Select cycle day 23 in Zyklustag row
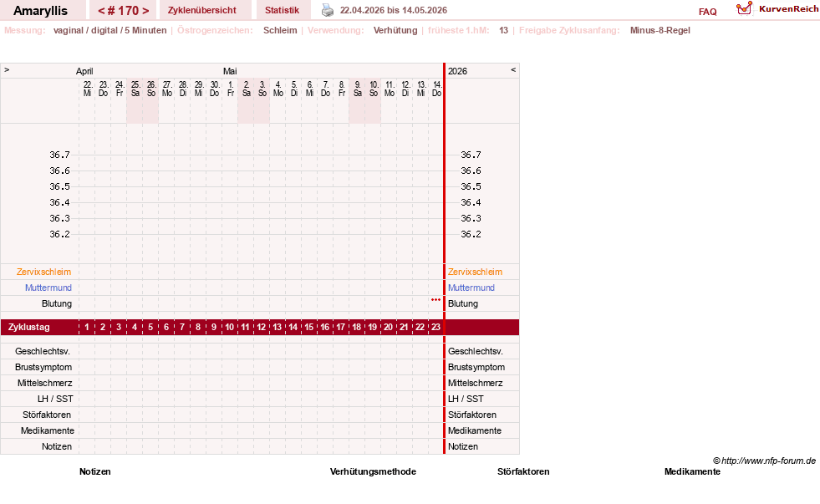This screenshot has width=820, height=504. [435, 328]
